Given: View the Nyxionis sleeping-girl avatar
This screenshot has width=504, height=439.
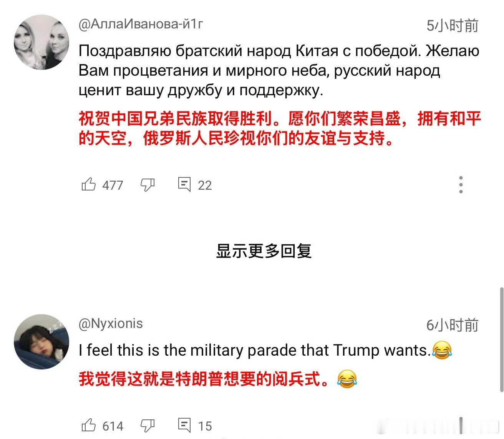Looking at the screenshot, I should click(x=41, y=342).
